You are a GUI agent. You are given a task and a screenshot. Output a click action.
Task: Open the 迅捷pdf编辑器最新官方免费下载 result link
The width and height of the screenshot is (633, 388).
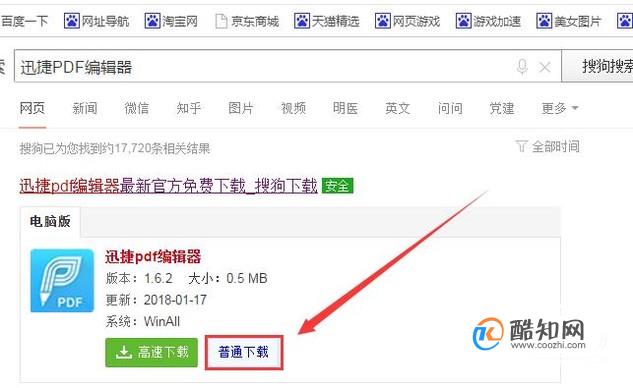[168, 186]
